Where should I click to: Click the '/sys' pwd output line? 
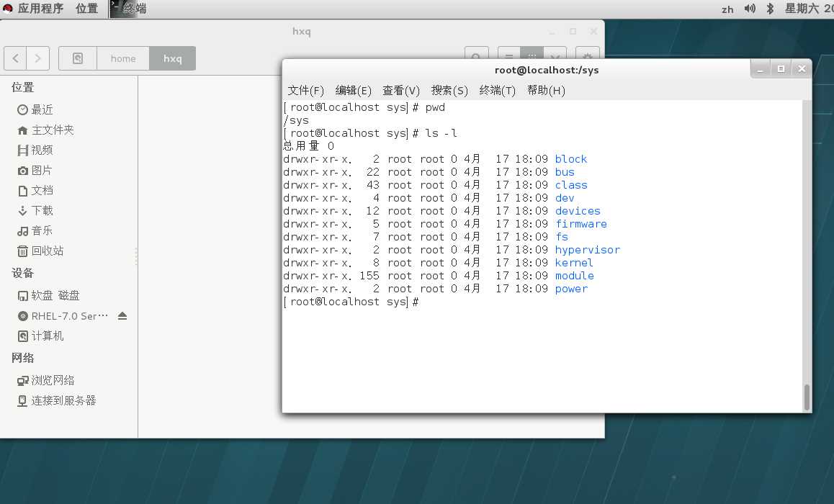pyautogui.click(x=296, y=120)
